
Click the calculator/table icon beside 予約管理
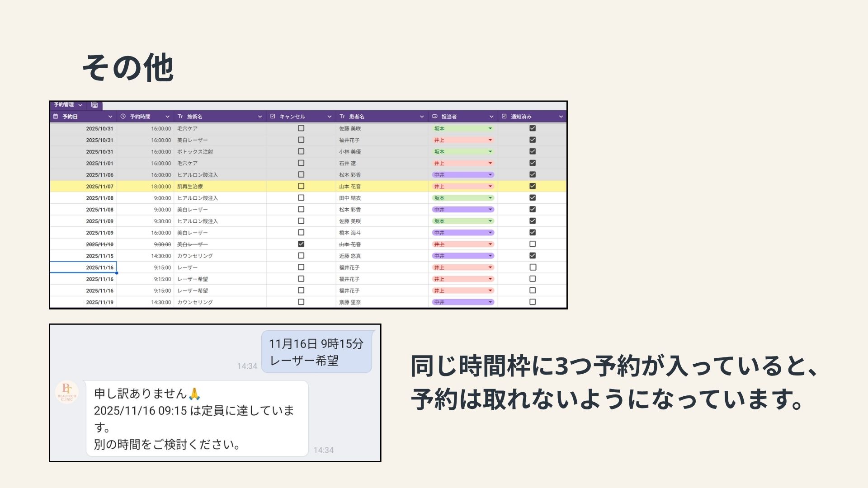(x=94, y=105)
